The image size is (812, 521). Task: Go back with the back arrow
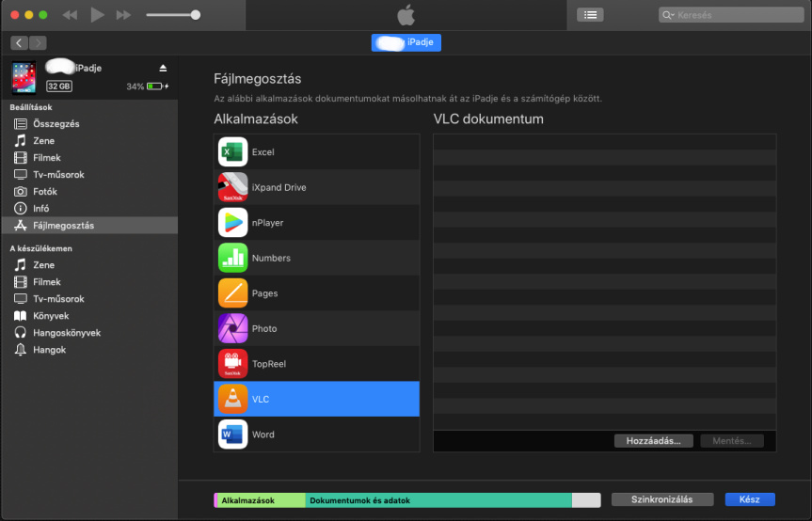click(19, 43)
